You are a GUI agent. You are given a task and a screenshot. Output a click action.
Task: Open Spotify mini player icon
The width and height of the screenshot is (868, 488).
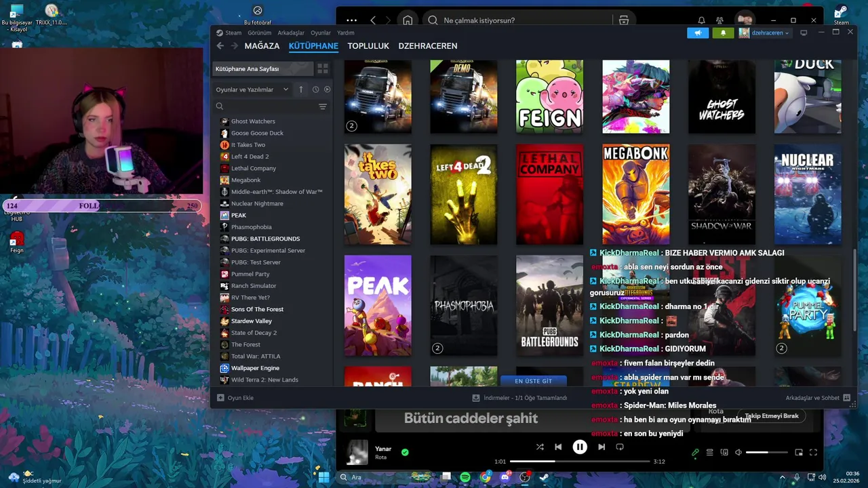[x=799, y=452]
